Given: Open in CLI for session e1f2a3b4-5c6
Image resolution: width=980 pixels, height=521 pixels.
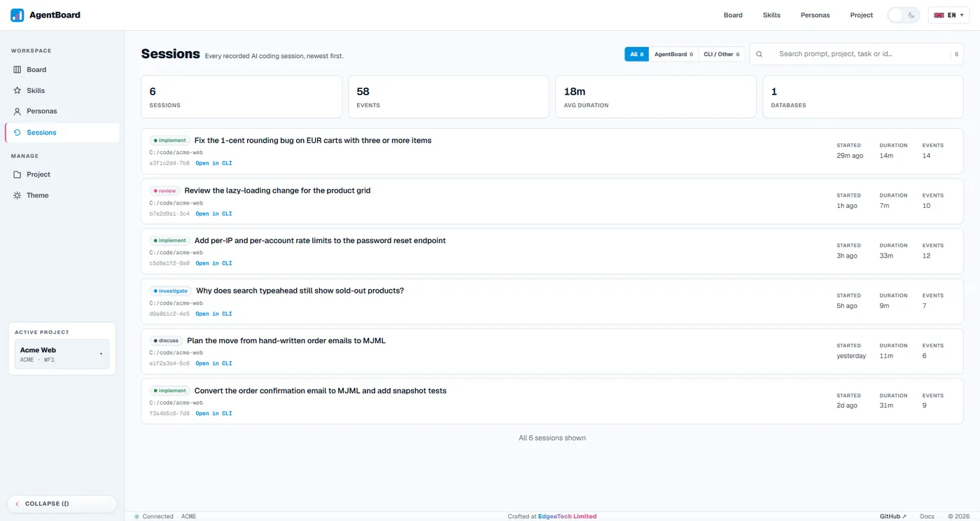Looking at the screenshot, I should pos(213,363).
